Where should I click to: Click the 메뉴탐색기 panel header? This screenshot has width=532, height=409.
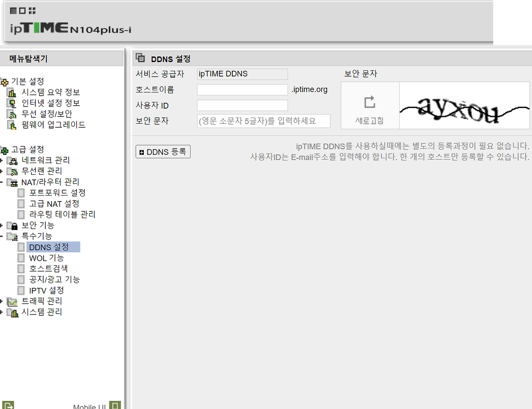[62, 59]
